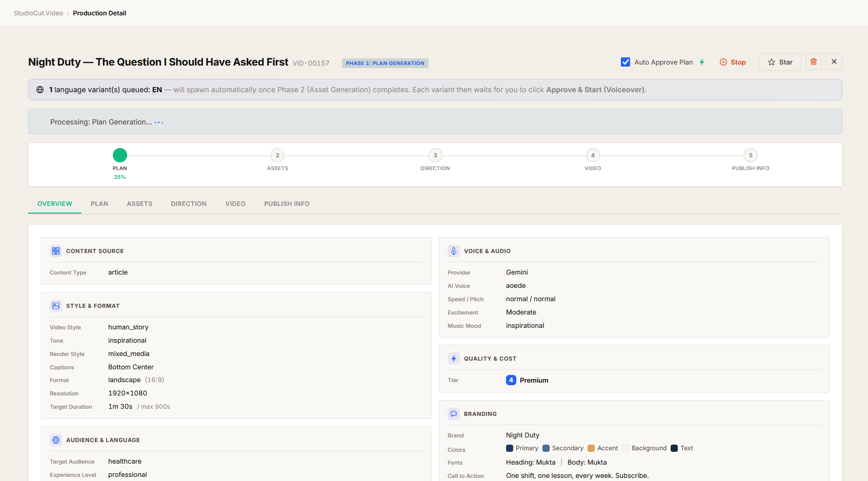Open the Direction tab
Image resolution: width=868 pixels, height=481 pixels.
pos(189,204)
